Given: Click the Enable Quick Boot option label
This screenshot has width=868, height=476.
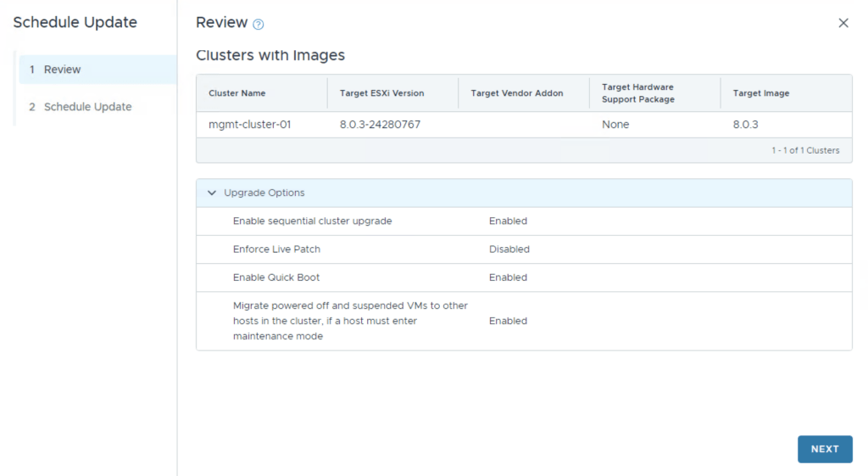Looking at the screenshot, I should tap(276, 277).
